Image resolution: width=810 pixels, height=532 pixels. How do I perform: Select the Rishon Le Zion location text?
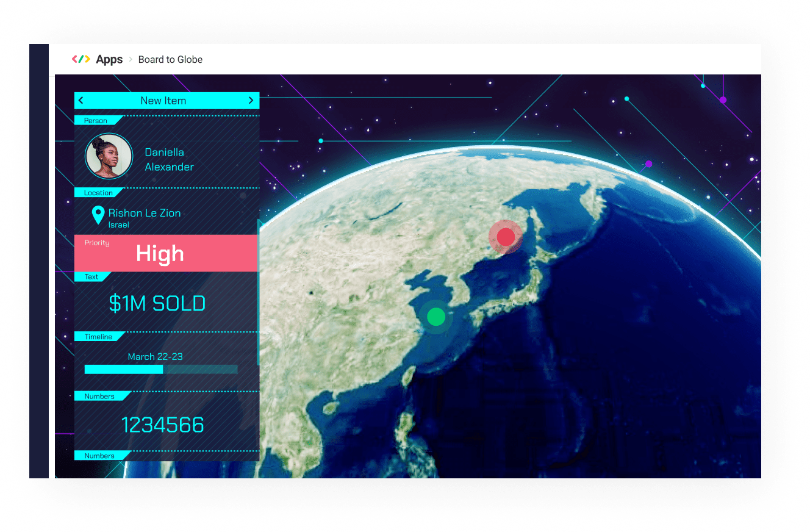point(145,213)
